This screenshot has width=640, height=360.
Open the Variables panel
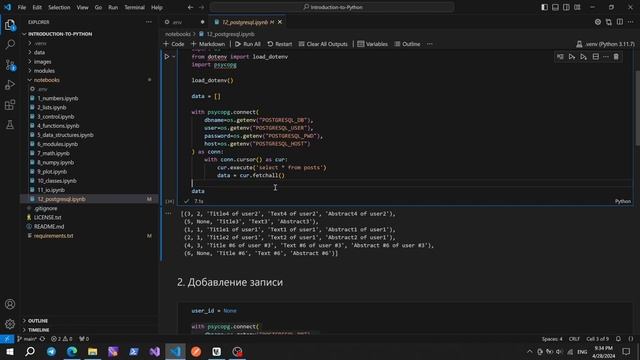tap(372, 44)
